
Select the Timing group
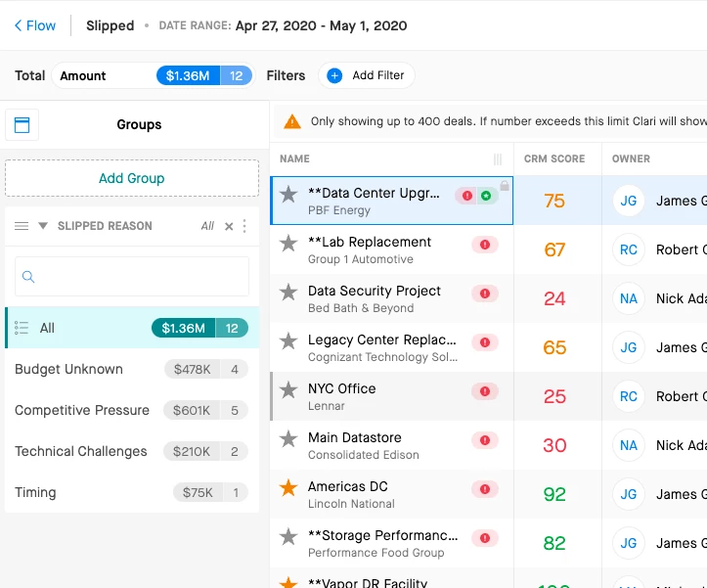(x=132, y=492)
